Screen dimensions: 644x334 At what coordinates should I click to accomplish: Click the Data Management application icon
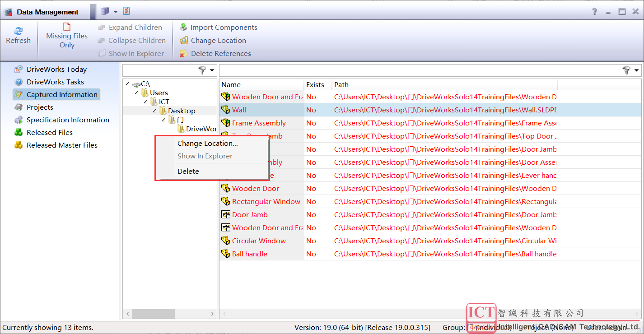pyautogui.click(x=8, y=12)
